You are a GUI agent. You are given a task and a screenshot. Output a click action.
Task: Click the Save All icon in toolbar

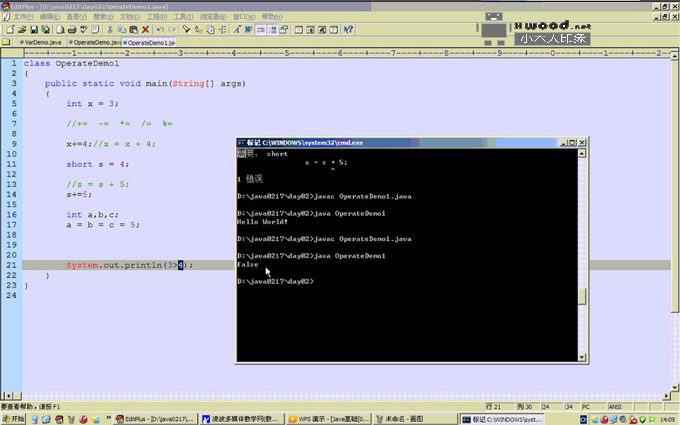(x=45, y=29)
